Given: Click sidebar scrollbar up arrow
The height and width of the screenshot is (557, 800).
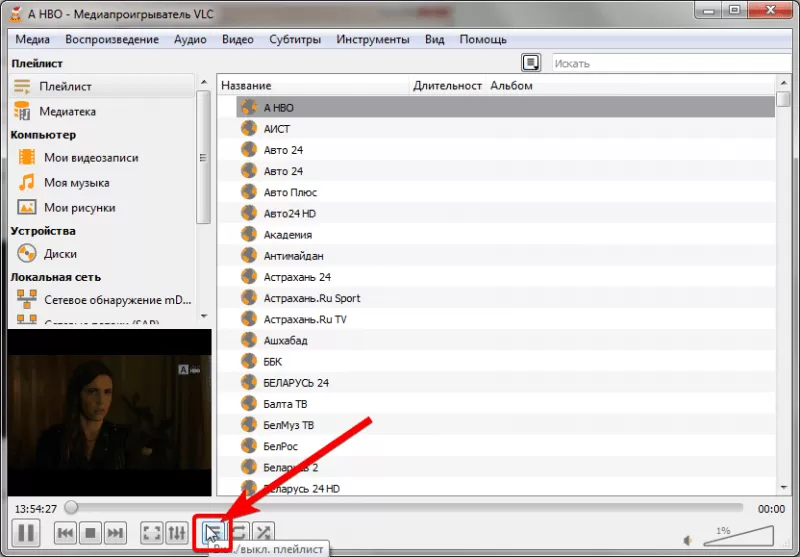Looking at the screenshot, I should pos(204,82).
